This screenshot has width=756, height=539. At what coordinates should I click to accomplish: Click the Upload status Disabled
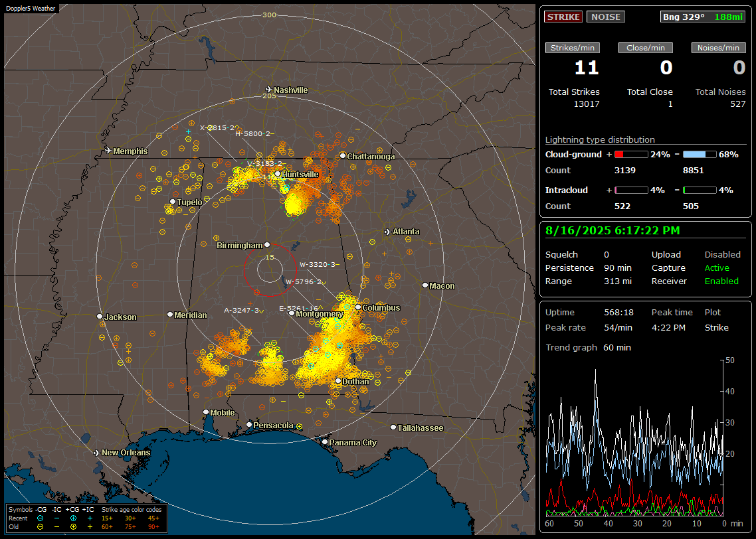pos(722,254)
